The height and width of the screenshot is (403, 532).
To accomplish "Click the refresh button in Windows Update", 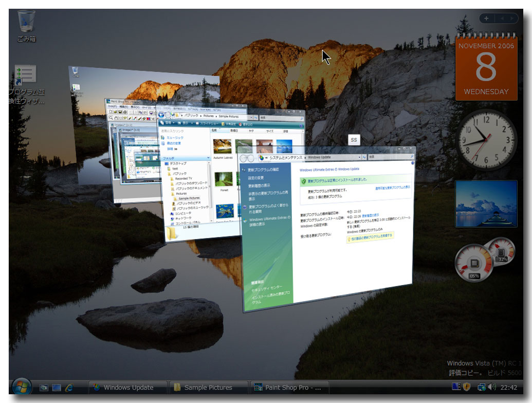I will [x=364, y=157].
